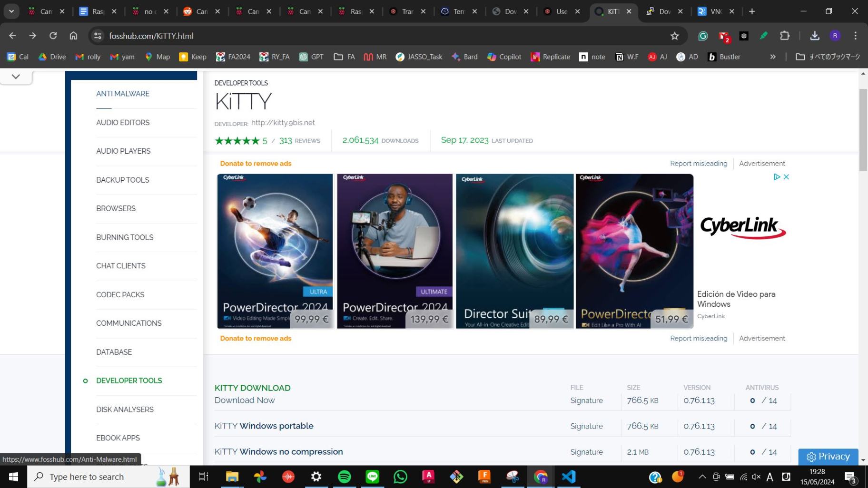
Task: Click Report misleading above the ad
Action: tap(699, 164)
